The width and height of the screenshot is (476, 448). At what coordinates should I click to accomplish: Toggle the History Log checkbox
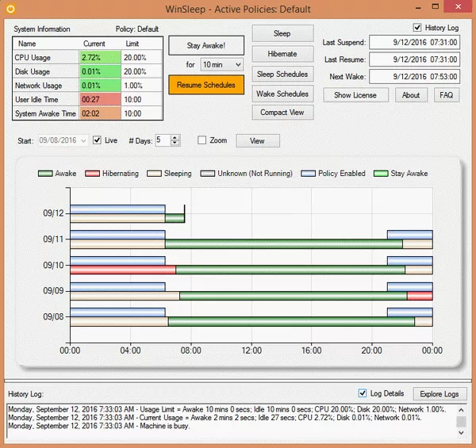click(419, 28)
